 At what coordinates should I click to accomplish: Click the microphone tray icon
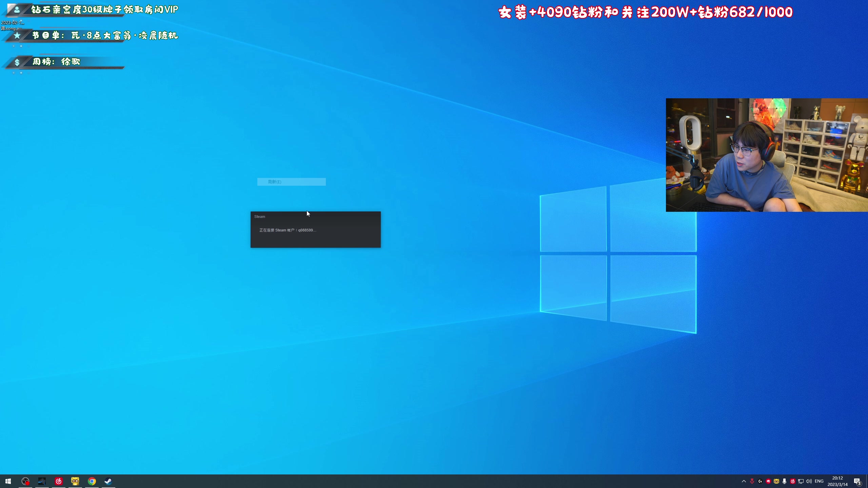click(784, 481)
